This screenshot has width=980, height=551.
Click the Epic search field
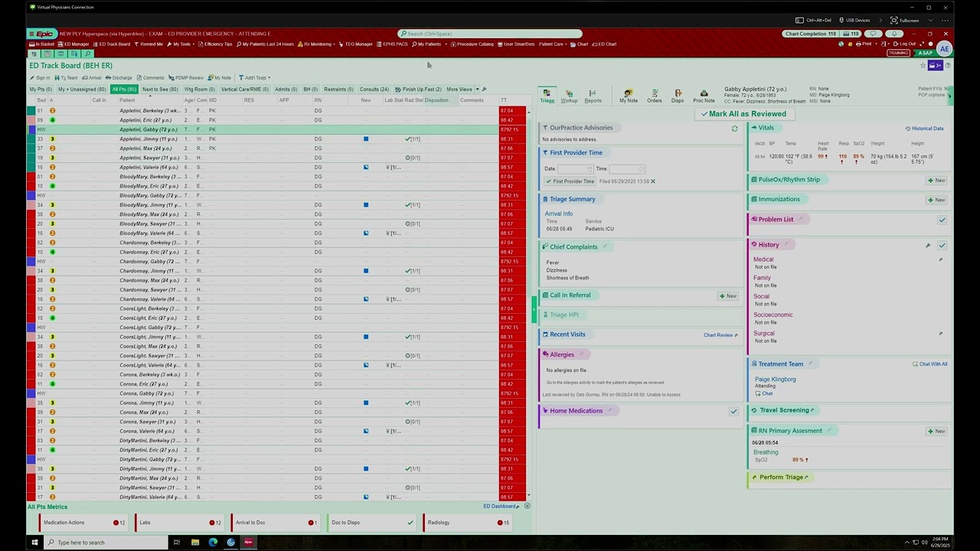tap(490, 34)
